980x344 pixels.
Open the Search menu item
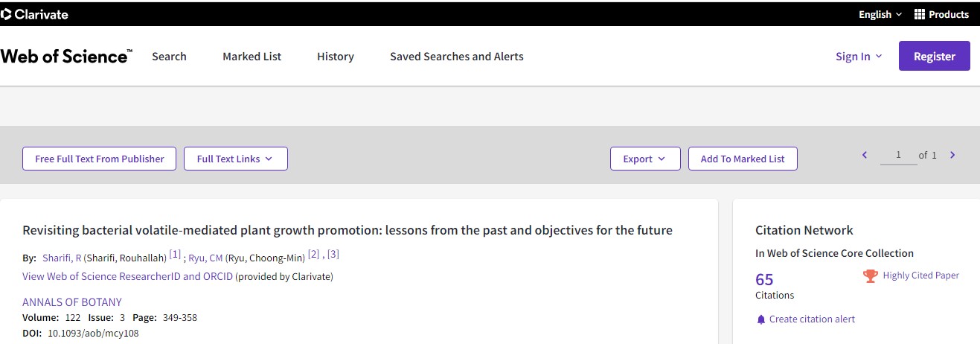coord(169,57)
